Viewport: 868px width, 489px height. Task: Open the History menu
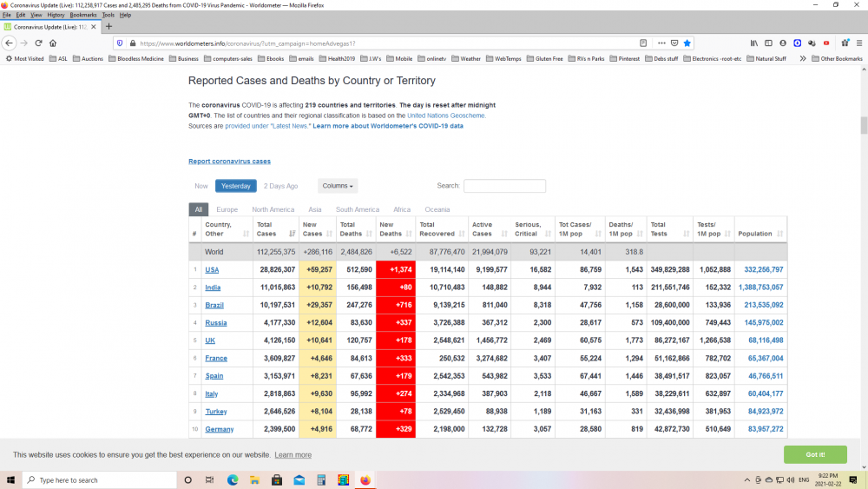56,15
